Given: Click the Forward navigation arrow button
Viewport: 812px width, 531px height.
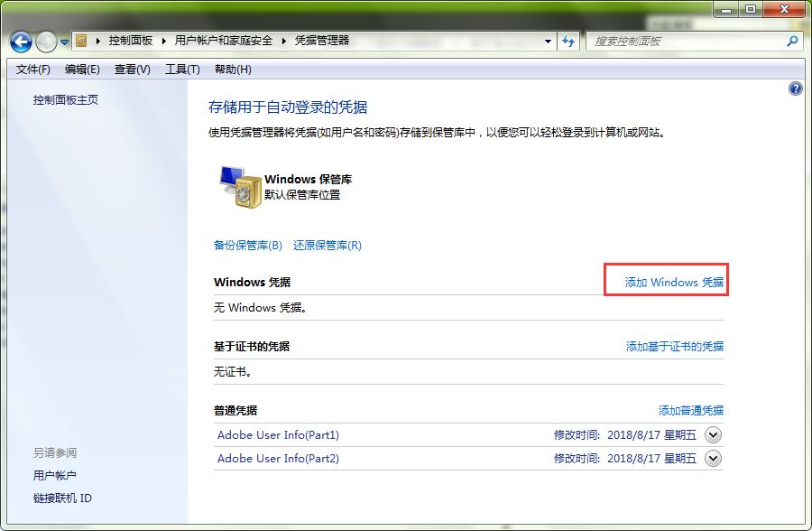Looking at the screenshot, I should [45, 42].
